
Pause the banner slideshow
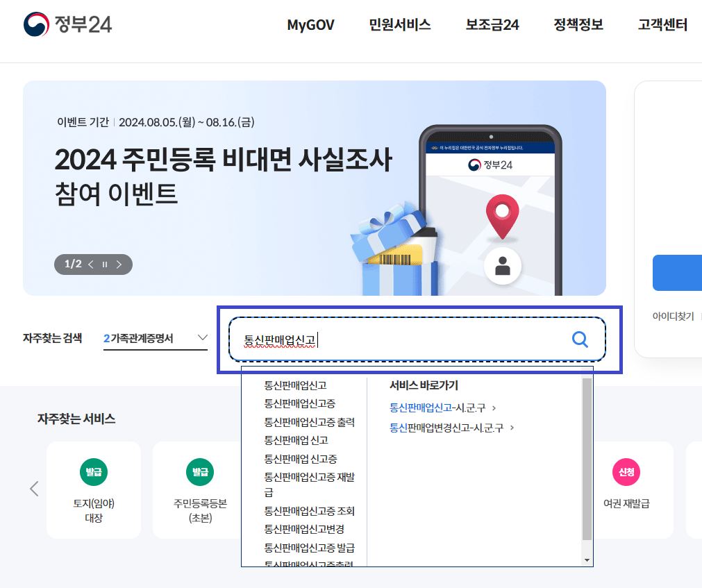tap(105, 264)
